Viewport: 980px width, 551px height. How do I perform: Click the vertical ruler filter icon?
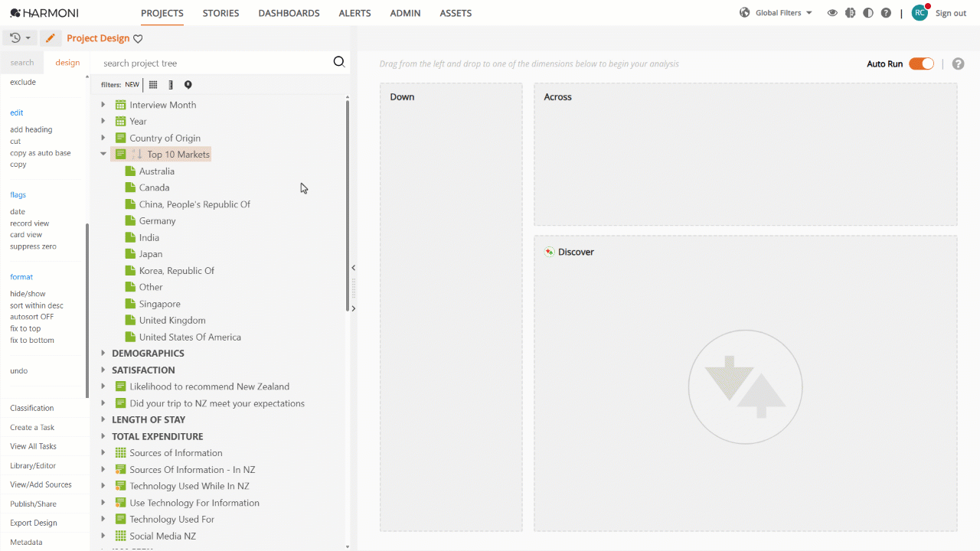click(171, 85)
